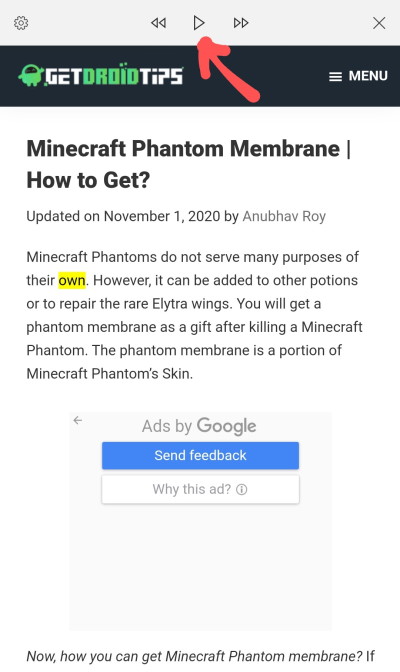
Task: Skip back with the rewind button
Action: pyautogui.click(x=158, y=23)
